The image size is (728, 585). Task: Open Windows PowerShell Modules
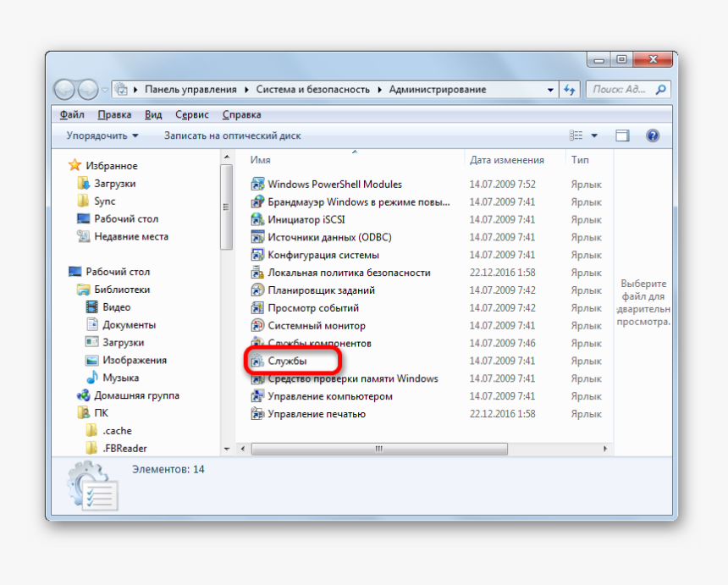[332, 184]
